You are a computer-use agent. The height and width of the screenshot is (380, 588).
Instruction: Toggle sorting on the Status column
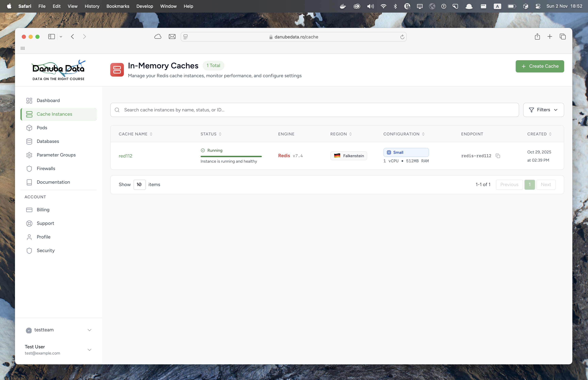220,134
